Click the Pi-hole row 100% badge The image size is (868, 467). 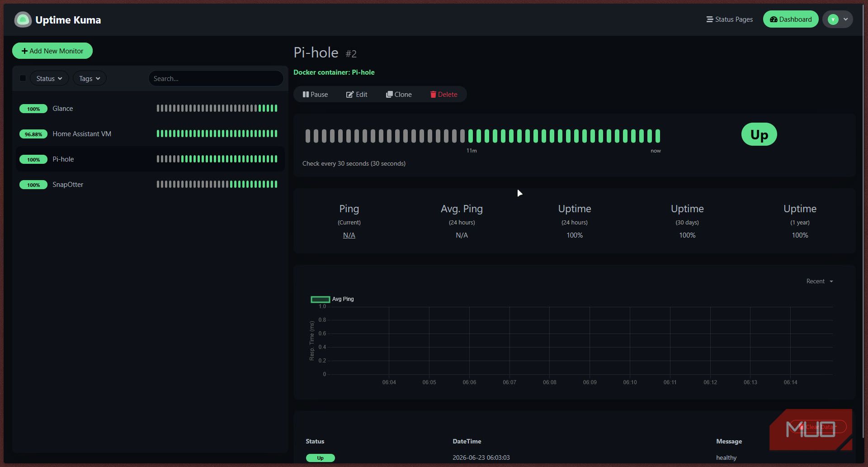[x=33, y=159]
